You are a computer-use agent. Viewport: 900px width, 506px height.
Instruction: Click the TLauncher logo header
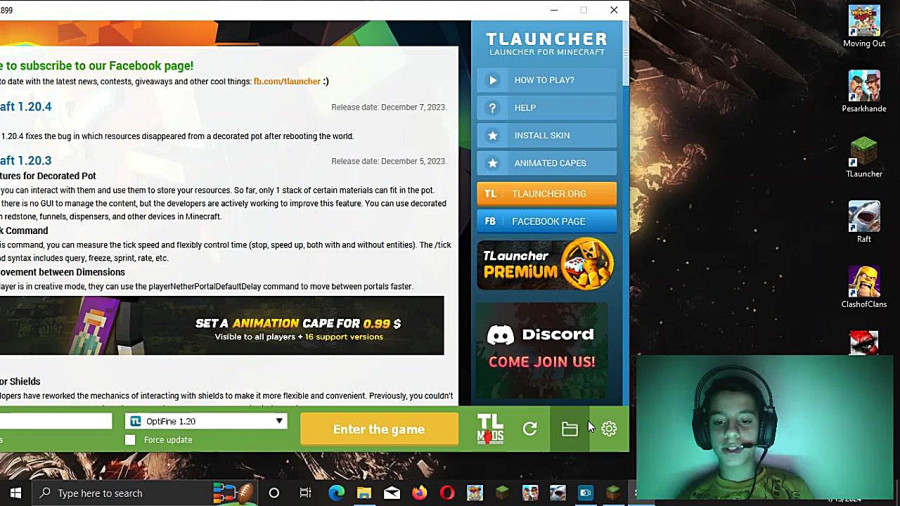(x=546, y=44)
